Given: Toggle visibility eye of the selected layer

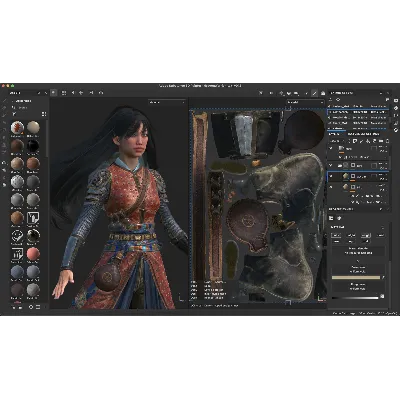Looking at the screenshot, I should 331,176.
